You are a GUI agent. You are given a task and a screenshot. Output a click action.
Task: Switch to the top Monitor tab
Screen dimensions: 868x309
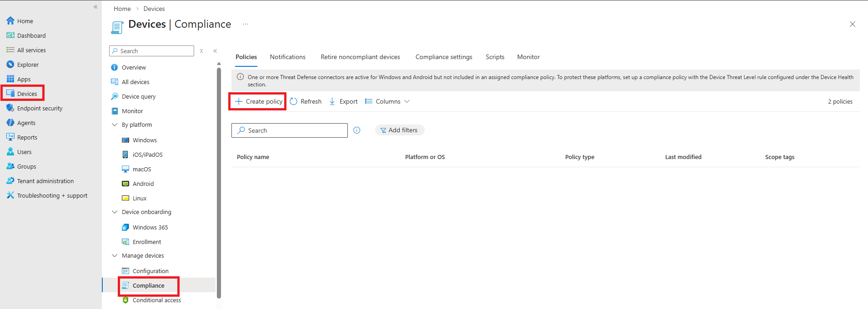[x=528, y=57]
